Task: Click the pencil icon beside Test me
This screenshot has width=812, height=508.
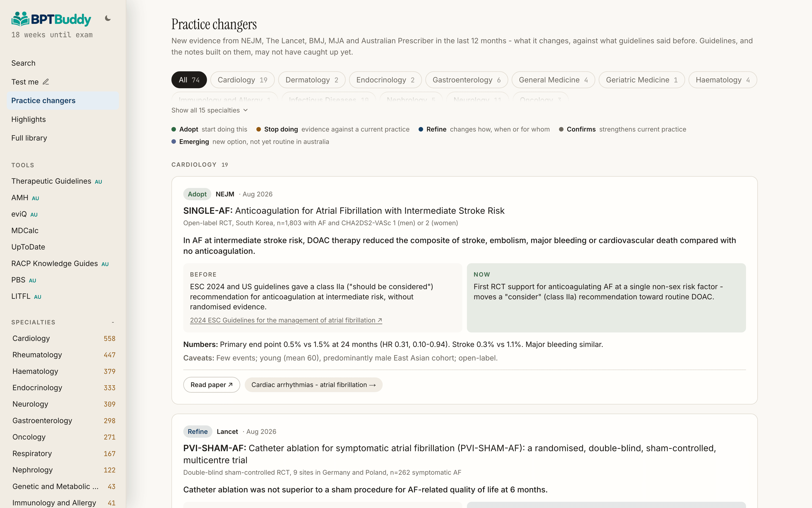Action: click(x=46, y=82)
